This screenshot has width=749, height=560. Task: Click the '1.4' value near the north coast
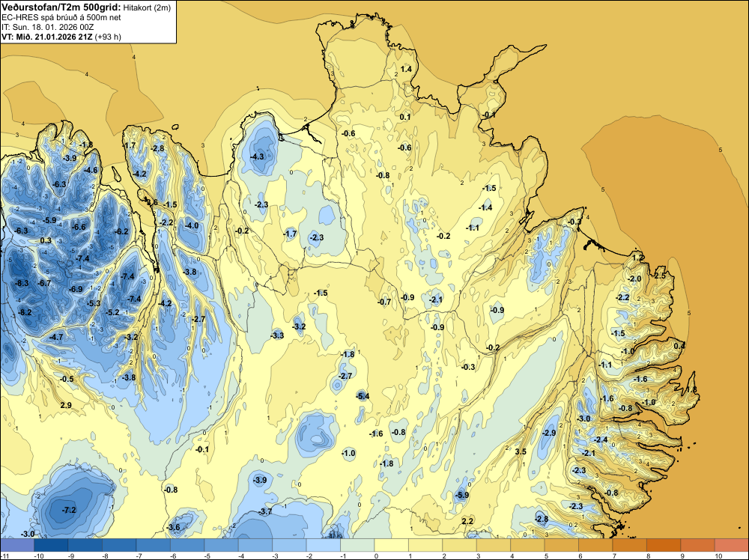[406, 69]
